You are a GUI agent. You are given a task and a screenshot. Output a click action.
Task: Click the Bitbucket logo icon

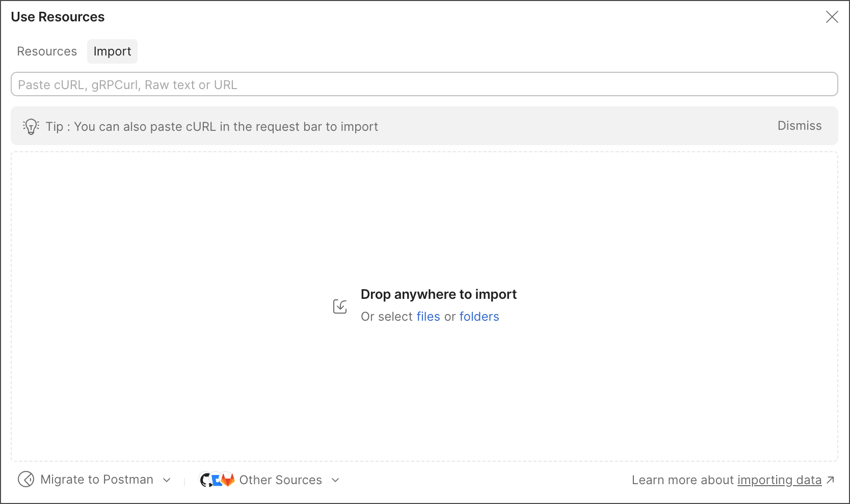(217, 480)
